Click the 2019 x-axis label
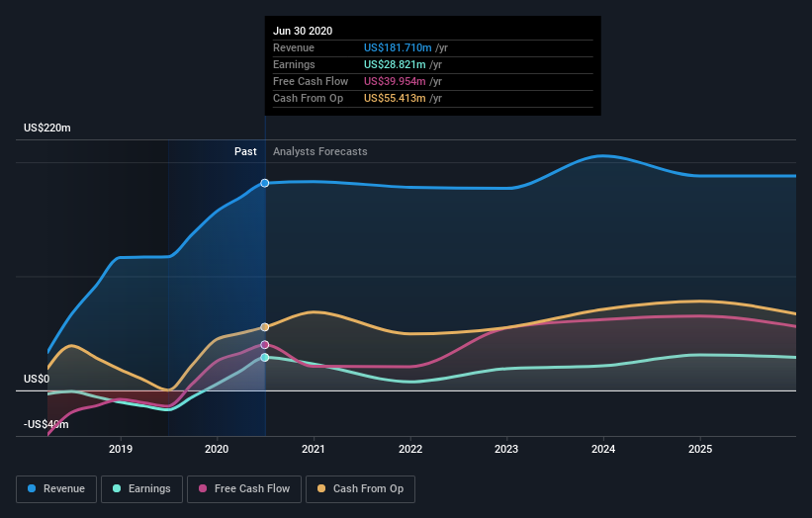This screenshot has height=518, width=812. click(121, 449)
